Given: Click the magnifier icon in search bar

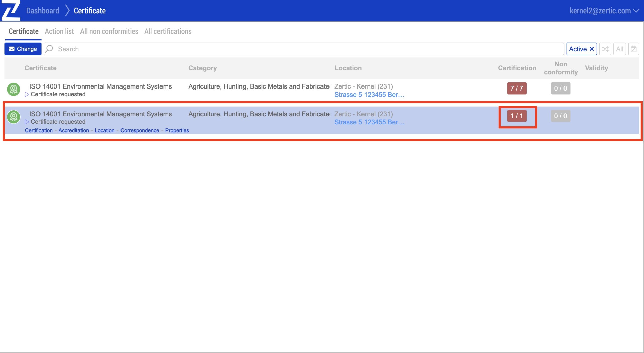Looking at the screenshot, I should [50, 49].
